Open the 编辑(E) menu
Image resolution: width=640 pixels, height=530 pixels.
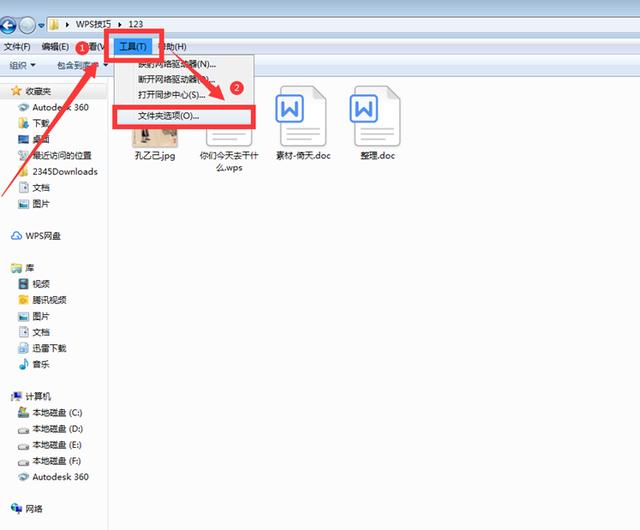[55, 47]
